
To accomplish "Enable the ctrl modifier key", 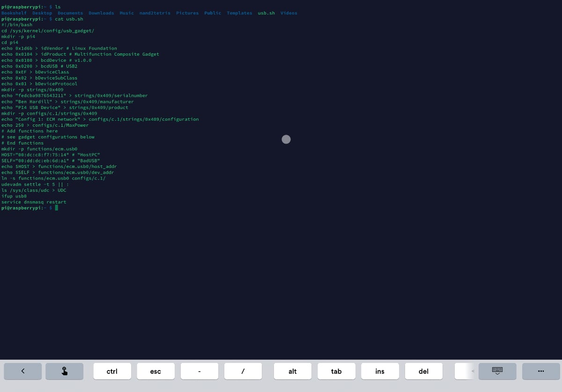I will point(112,371).
